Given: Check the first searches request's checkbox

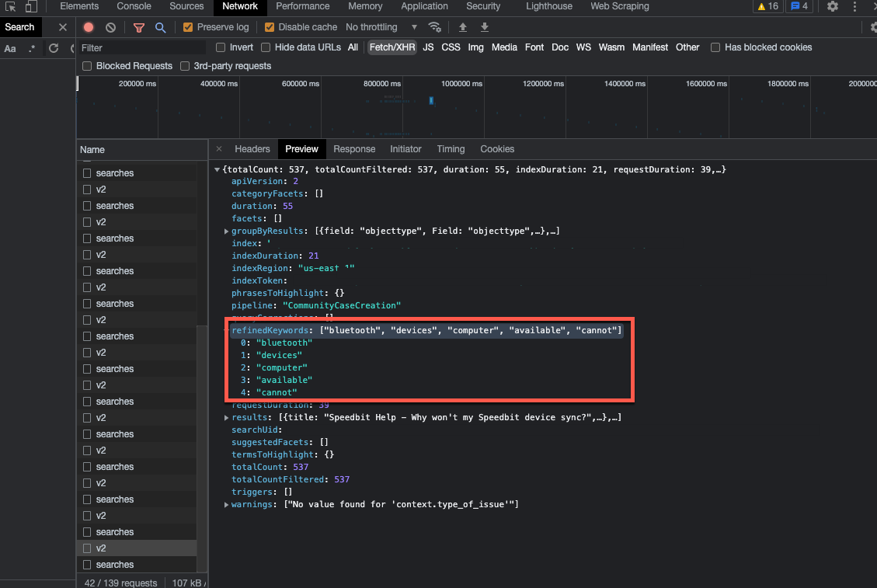Looking at the screenshot, I should coord(87,173).
